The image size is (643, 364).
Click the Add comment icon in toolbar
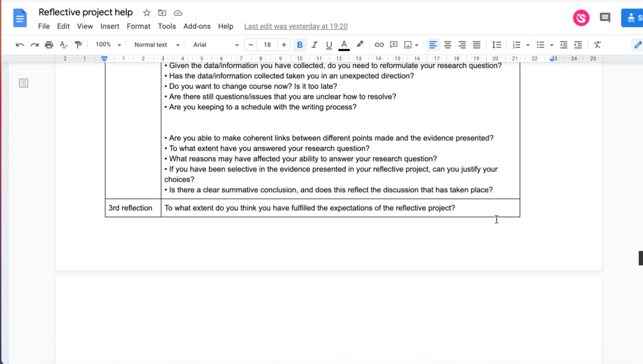pos(394,45)
